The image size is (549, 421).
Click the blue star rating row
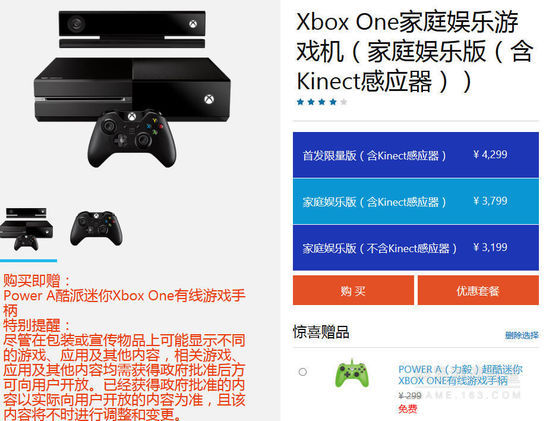point(322,102)
